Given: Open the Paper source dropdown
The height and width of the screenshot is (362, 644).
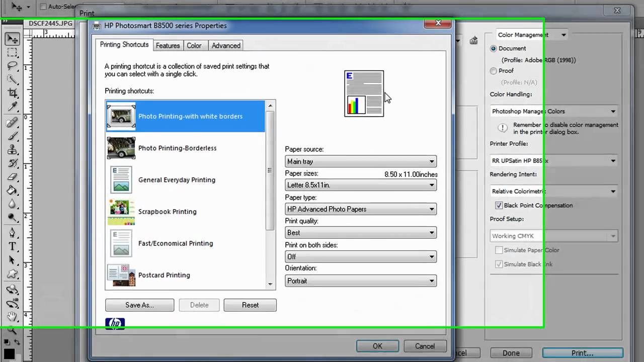Looking at the screenshot, I should point(361,161).
